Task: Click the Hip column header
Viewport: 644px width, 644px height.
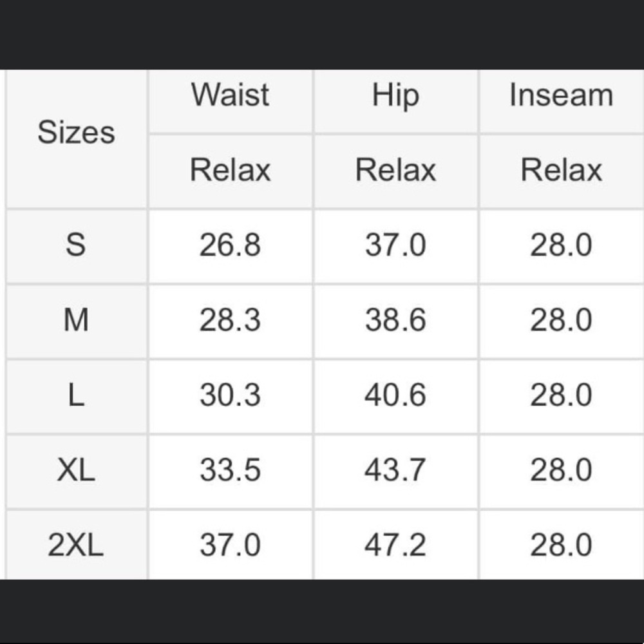Action: coord(395,95)
